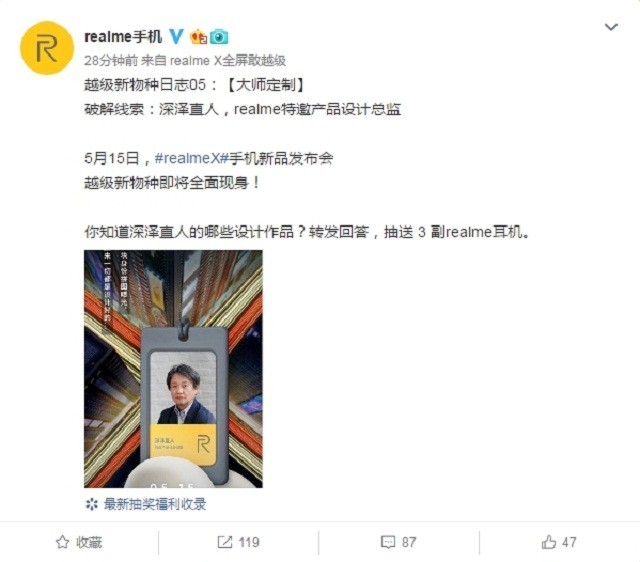
Task: Click the 28分钟前 post timestamp
Action: pos(111,60)
